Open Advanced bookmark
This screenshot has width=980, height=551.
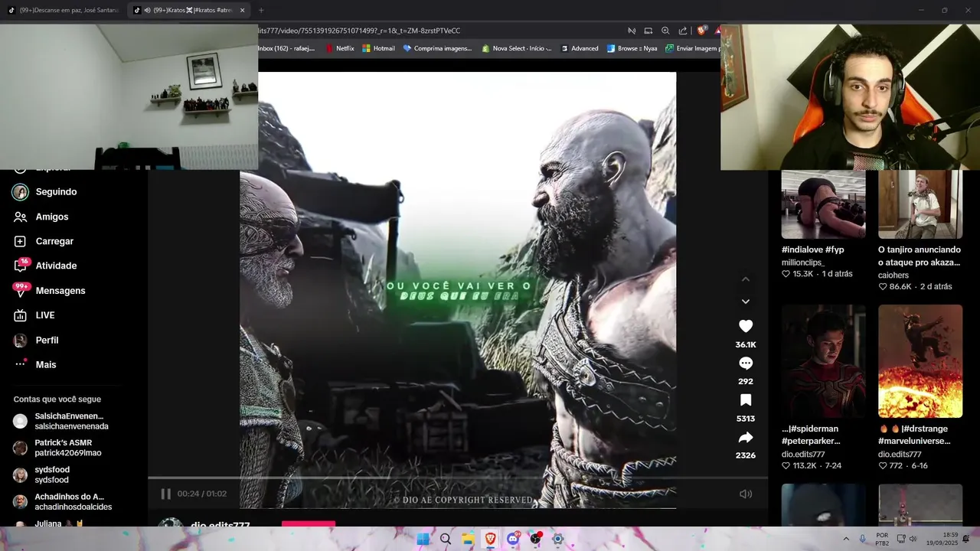(x=580, y=48)
